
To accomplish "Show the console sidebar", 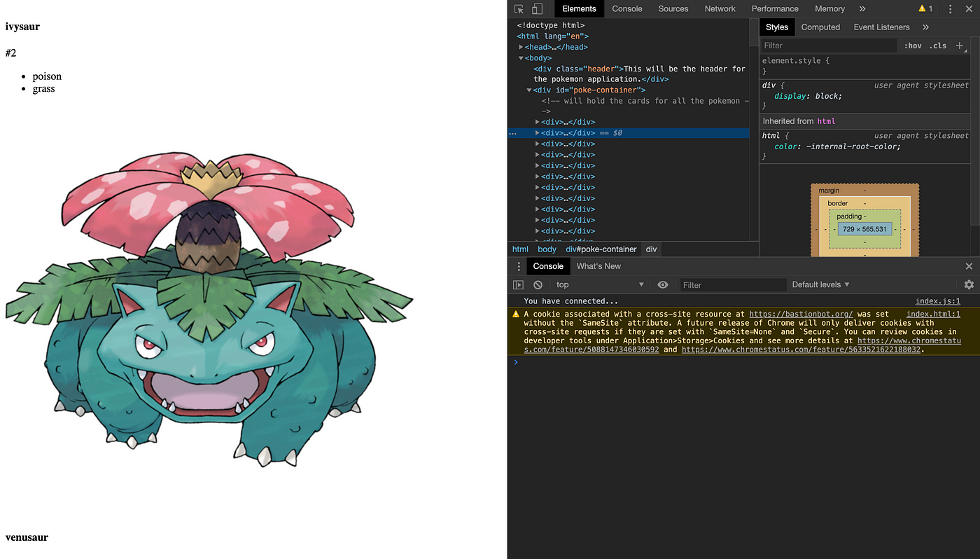I will tap(518, 285).
